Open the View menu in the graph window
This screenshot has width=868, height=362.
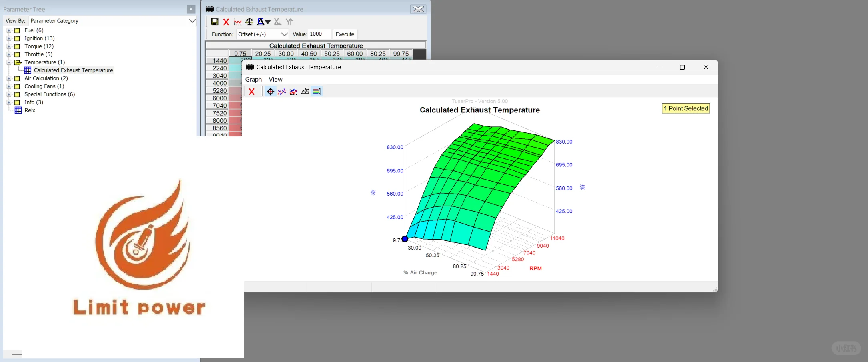pyautogui.click(x=275, y=79)
